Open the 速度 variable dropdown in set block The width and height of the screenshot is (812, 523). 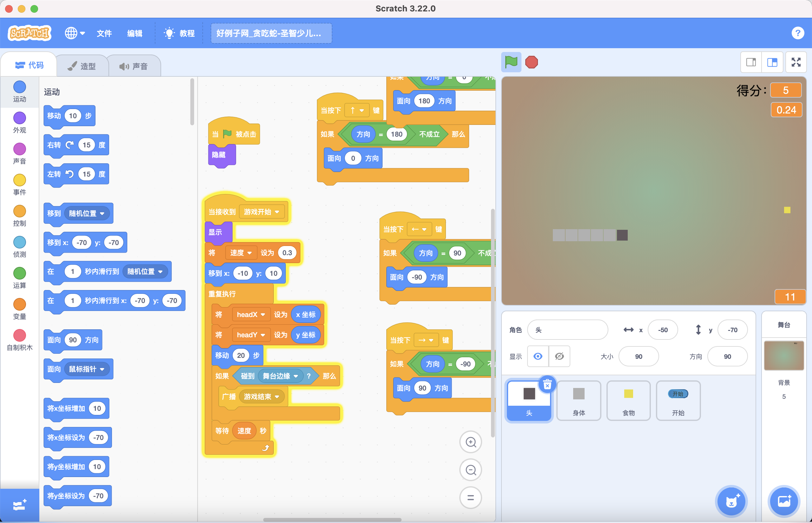[x=241, y=253]
